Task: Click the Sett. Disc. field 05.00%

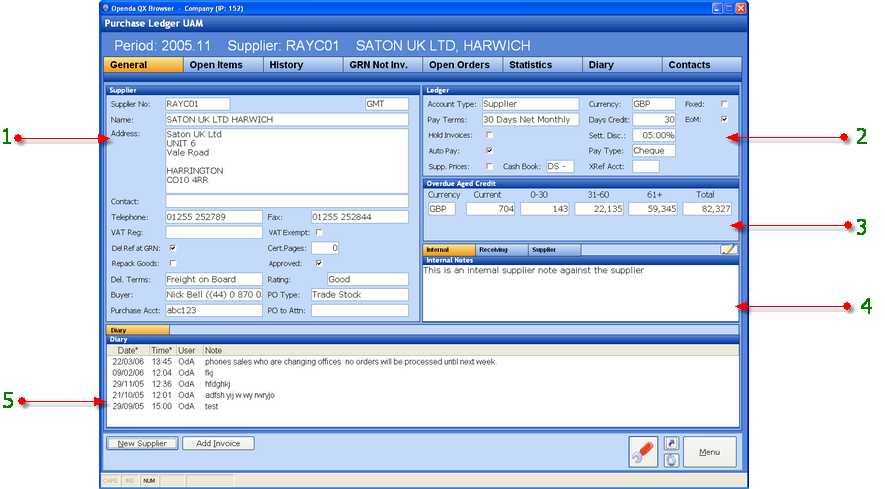Action: click(654, 135)
